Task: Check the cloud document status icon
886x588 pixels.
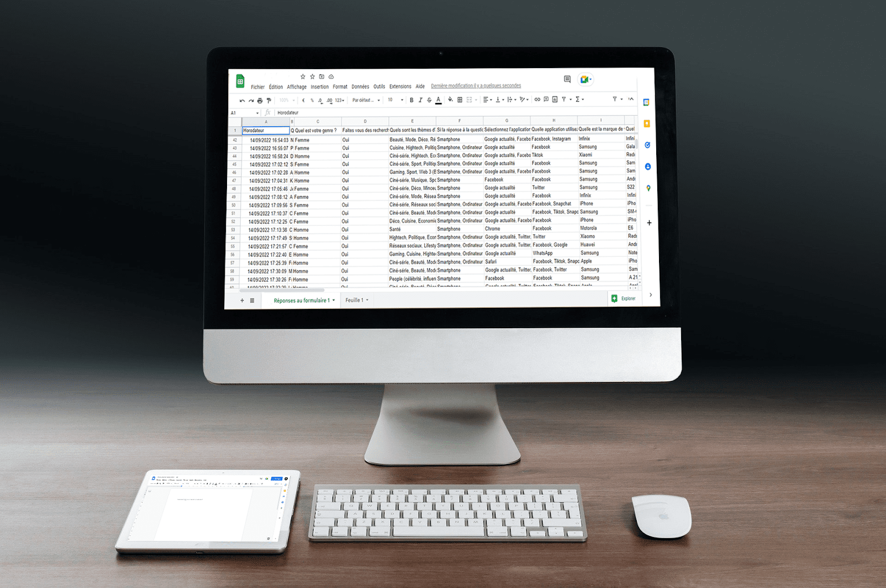Action: (331, 76)
